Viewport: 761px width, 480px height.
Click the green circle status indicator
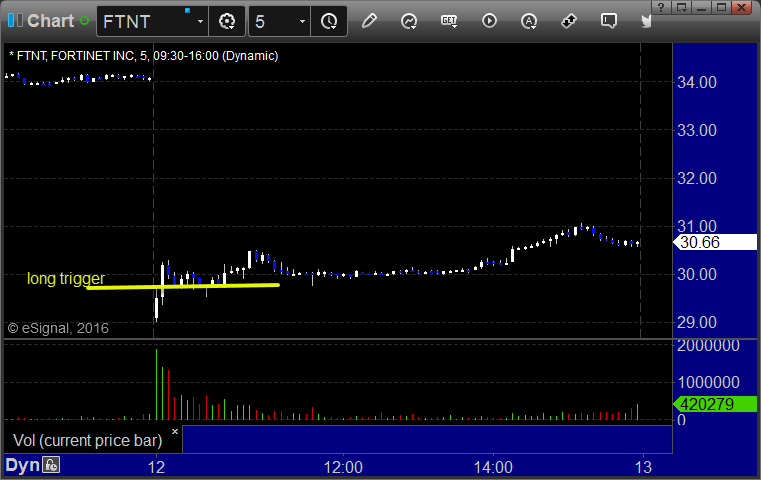coord(84,21)
